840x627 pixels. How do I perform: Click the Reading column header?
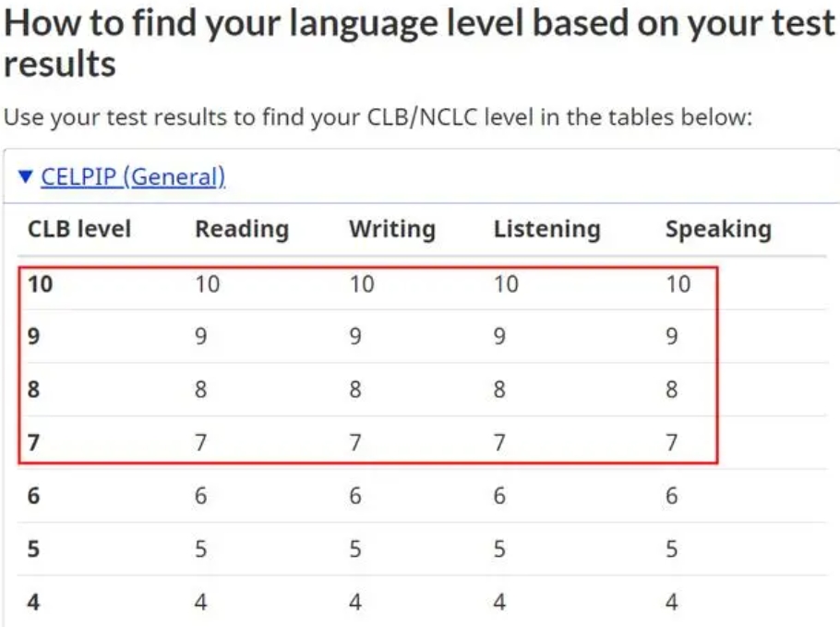(x=241, y=229)
